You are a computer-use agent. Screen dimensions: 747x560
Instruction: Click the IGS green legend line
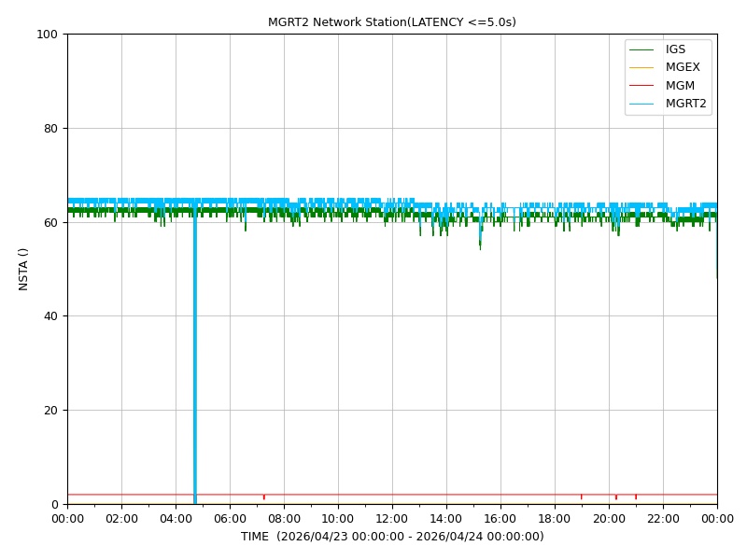(641, 49)
